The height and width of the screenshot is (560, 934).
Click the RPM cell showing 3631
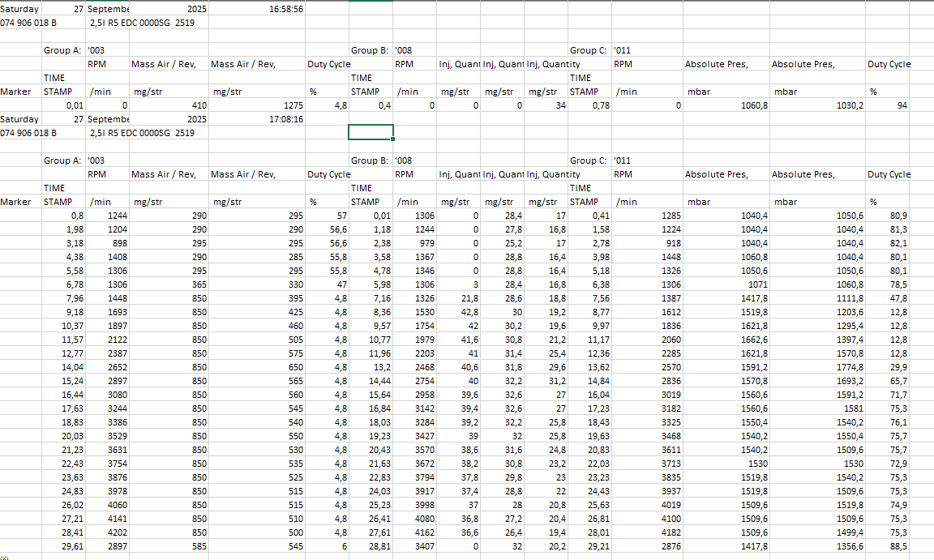point(112,450)
